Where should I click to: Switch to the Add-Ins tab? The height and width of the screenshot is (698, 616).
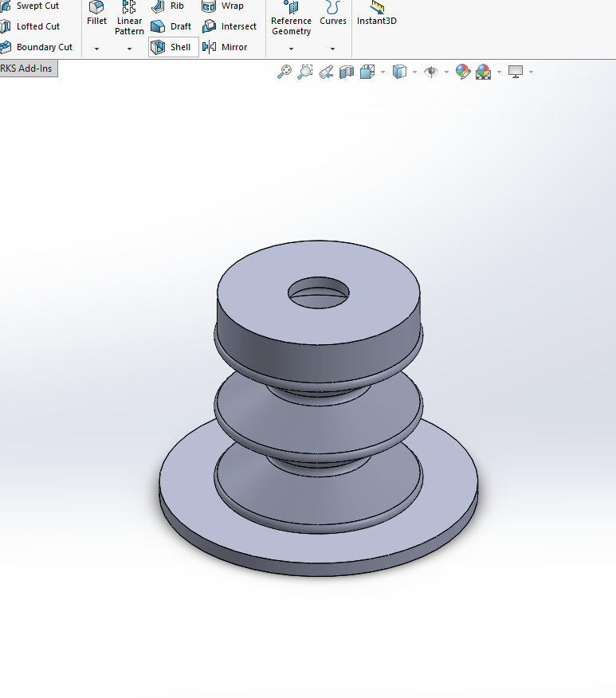point(28,69)
